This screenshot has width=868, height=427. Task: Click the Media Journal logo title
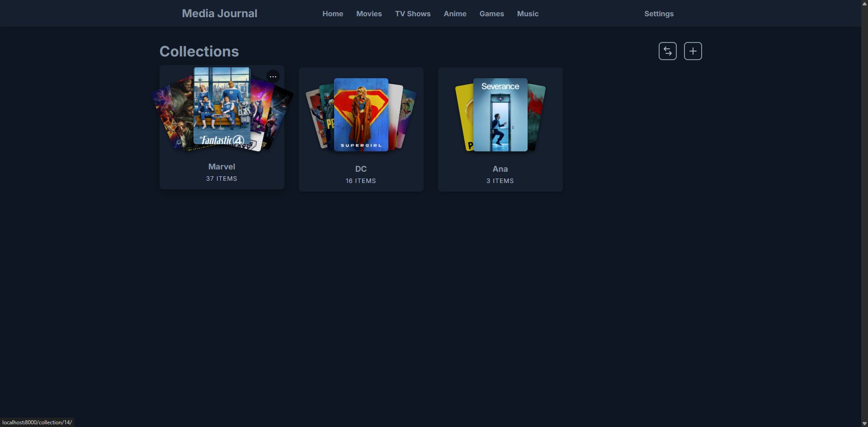pos(220,14)
